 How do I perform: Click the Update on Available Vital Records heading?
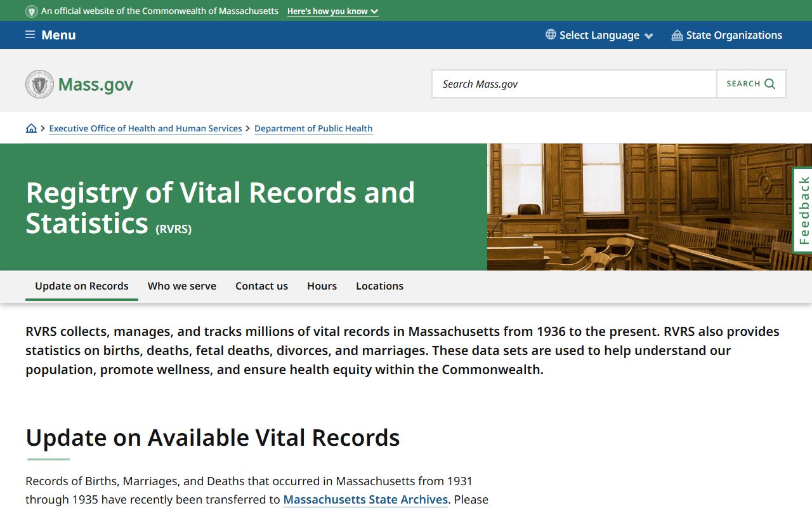213,438
